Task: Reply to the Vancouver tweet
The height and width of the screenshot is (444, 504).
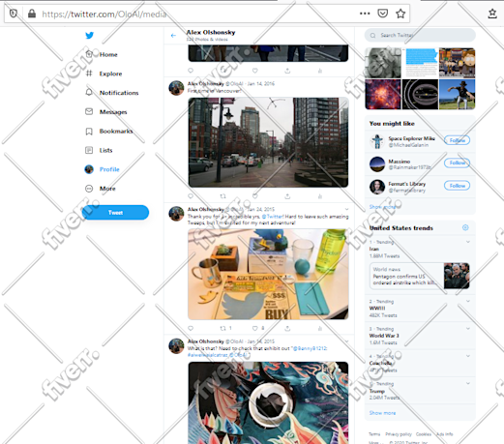Action: tap(191, 196)
